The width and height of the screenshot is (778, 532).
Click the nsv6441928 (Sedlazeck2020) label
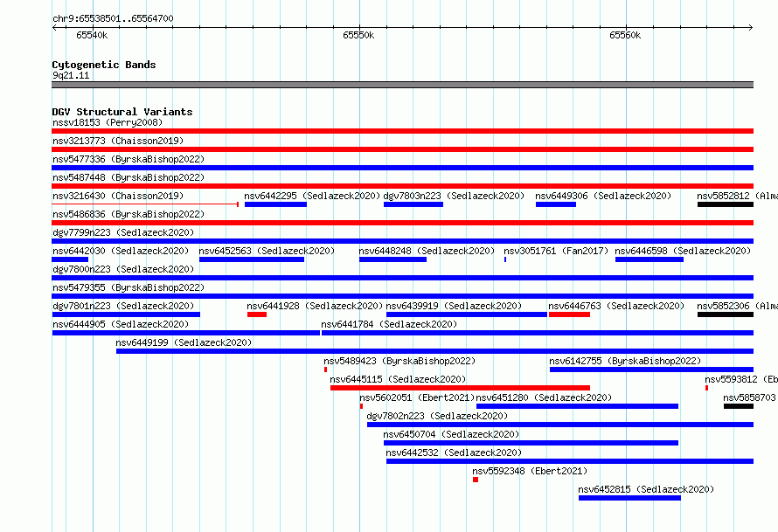point(315,306)
